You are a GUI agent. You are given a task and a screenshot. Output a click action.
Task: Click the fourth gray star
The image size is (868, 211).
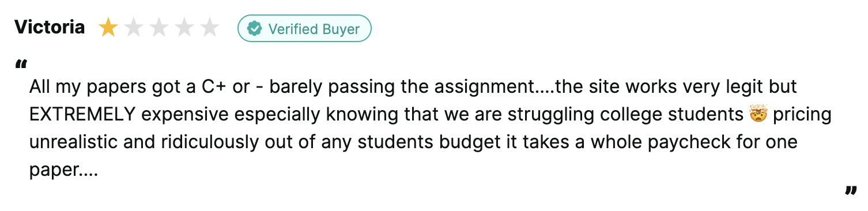tap(184, 28)
